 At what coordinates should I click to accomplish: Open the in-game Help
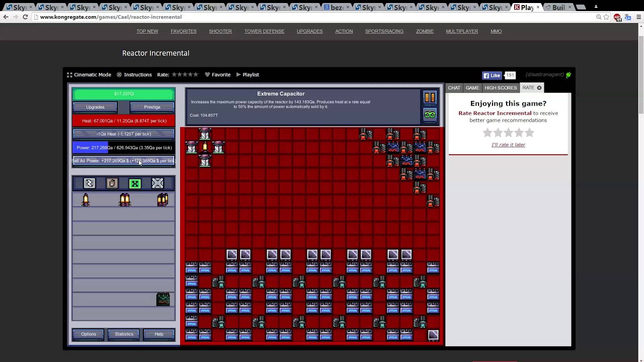(x=159, y=334)
